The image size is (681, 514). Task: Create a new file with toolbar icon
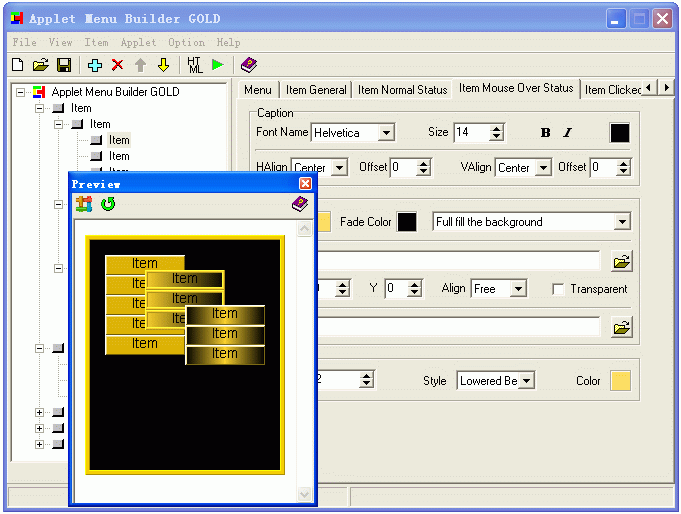tap(18, 65)
